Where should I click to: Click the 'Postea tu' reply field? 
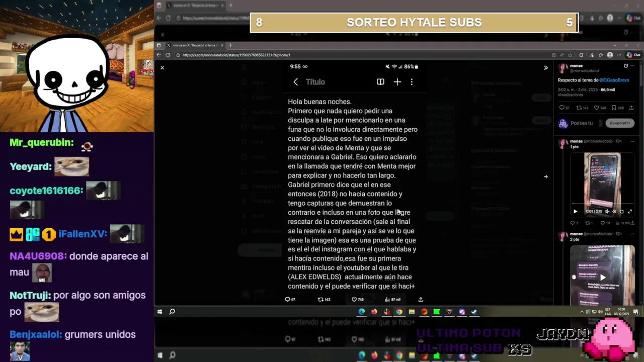point(582,123)
